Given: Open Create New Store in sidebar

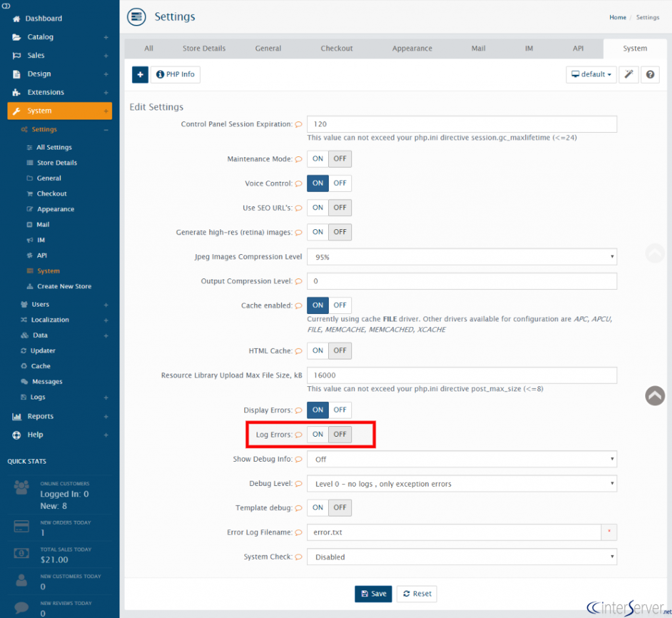Looking at the screenshot, I should pyautogui.click(x=64, y=286).
